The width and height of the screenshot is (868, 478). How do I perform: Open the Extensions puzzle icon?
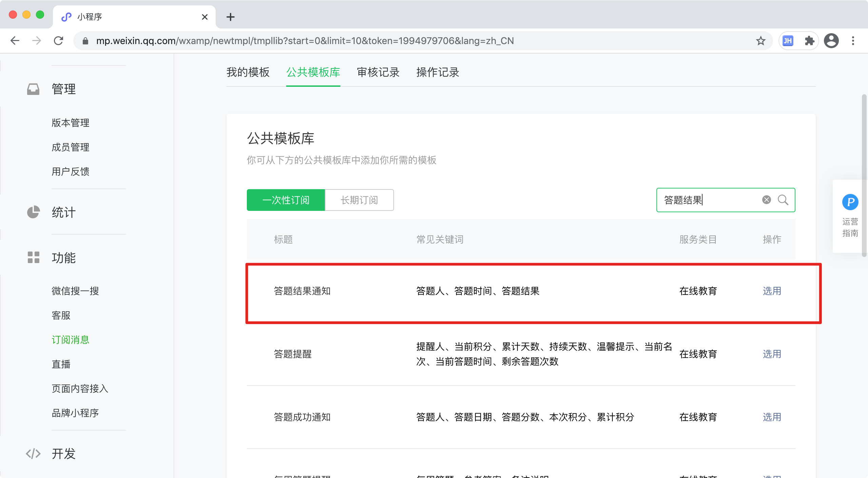point(809,41)
